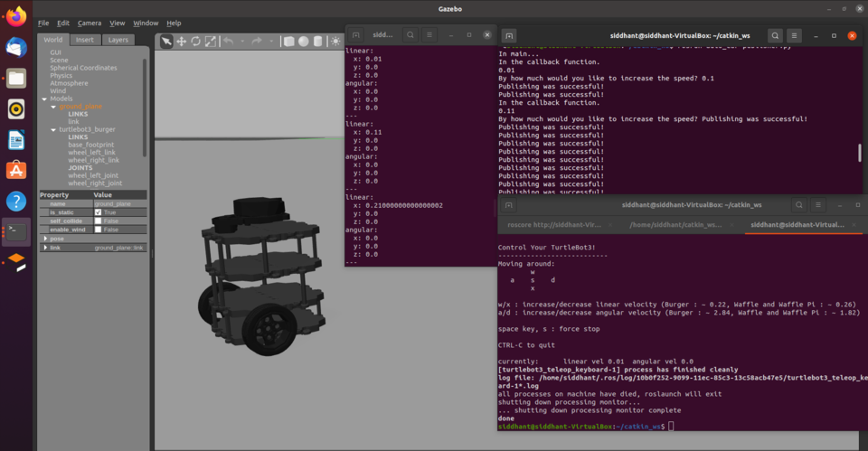
Task: Insert a box shape
Action: click(x=289, y=42)
